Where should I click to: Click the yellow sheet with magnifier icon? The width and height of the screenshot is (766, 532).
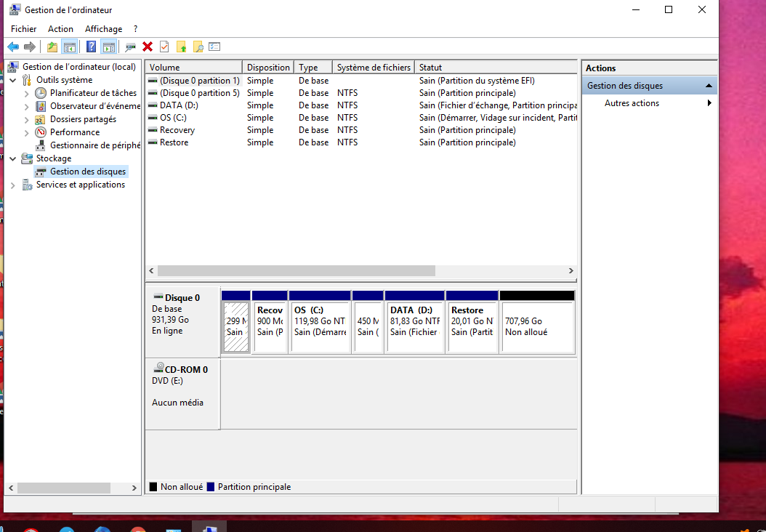click(198, 47)
